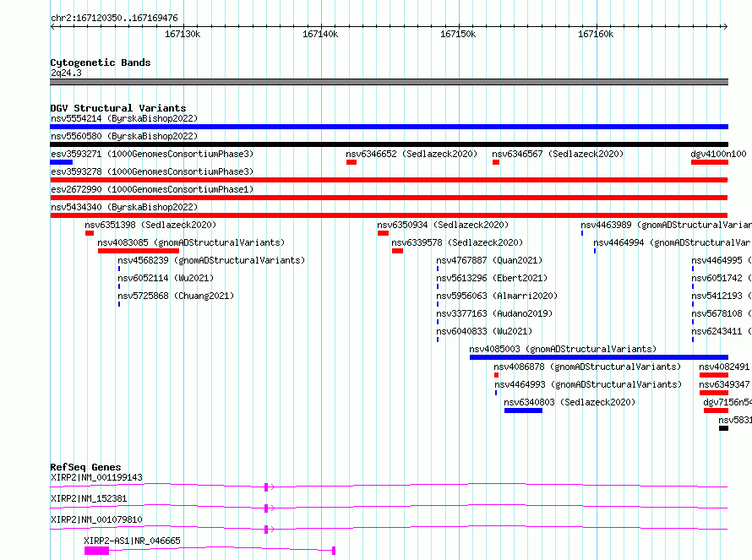
Task: Click the nsv4463989 gnomAD variant label
Action: click(666, 225)
